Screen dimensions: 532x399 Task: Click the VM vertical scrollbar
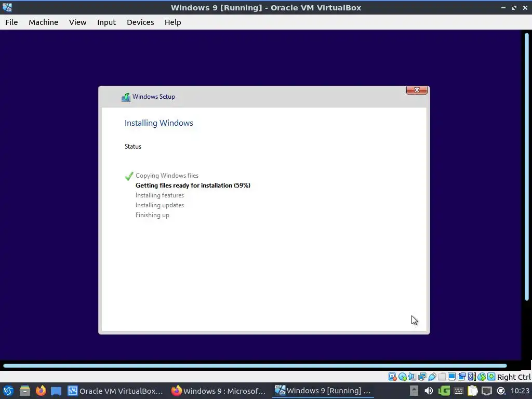527,167
